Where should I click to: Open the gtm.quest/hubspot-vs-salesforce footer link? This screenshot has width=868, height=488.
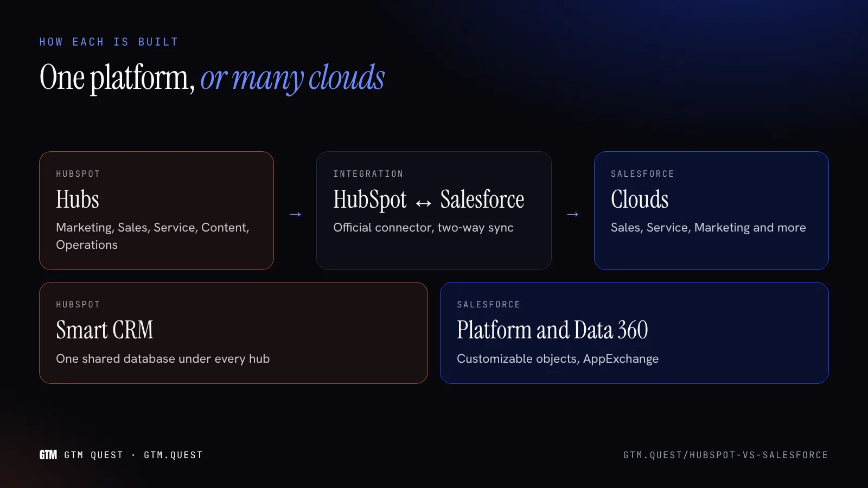click(x=726, y=455)
